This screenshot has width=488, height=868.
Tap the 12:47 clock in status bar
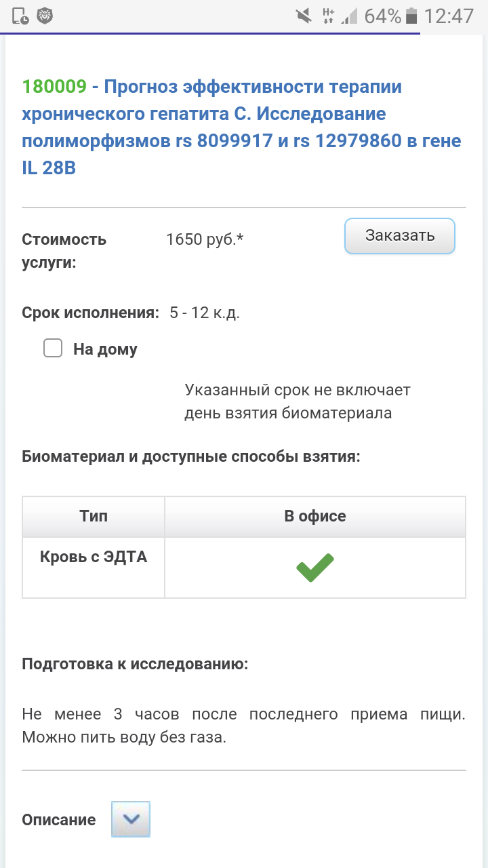click(449, 16)
